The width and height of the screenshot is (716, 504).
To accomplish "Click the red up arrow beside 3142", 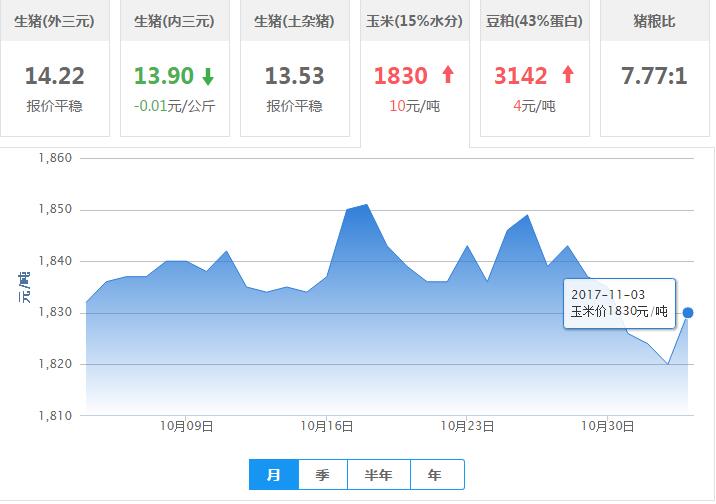I will pyautogui.click(x=568, y=74).
